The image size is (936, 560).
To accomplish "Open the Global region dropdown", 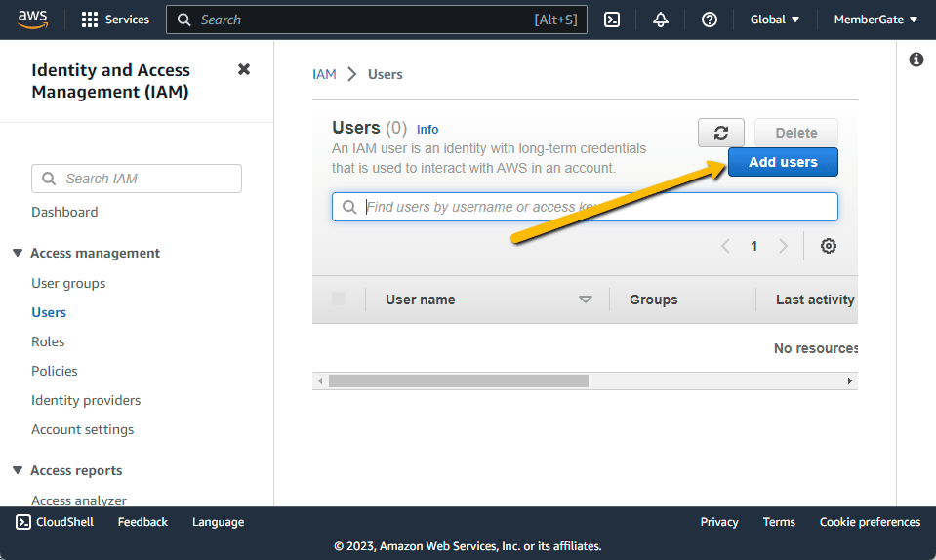I will tap(774, 20).
